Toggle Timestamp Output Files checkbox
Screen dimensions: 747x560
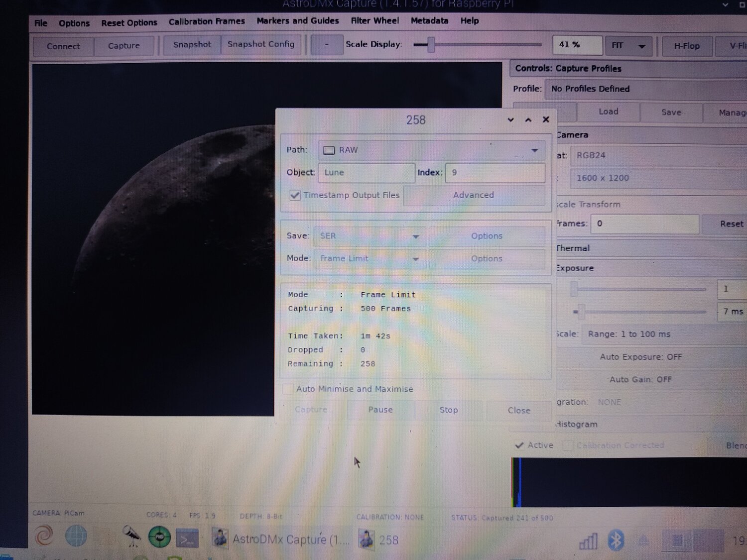coord(295,195)
